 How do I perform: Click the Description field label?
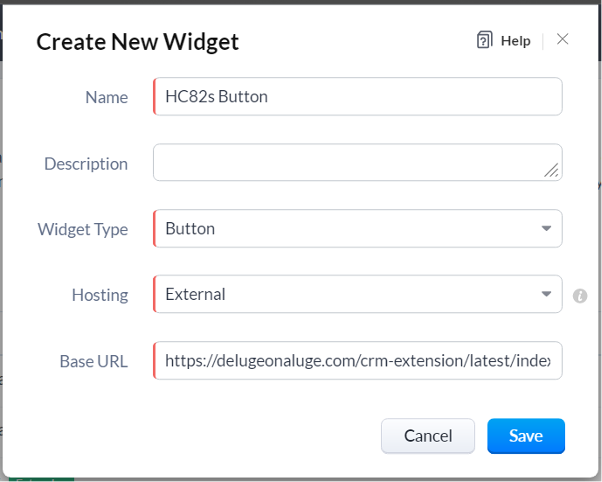[86, 164]
